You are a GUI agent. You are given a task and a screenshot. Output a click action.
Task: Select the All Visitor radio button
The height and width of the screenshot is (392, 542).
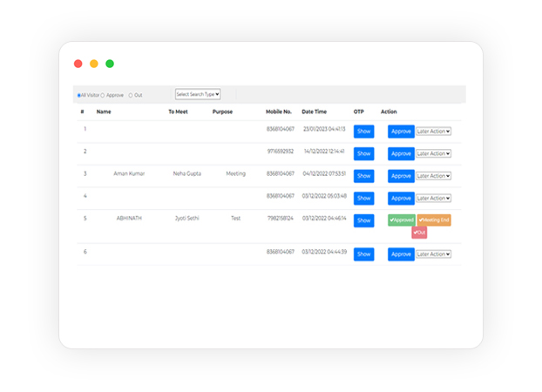point(78,96)
